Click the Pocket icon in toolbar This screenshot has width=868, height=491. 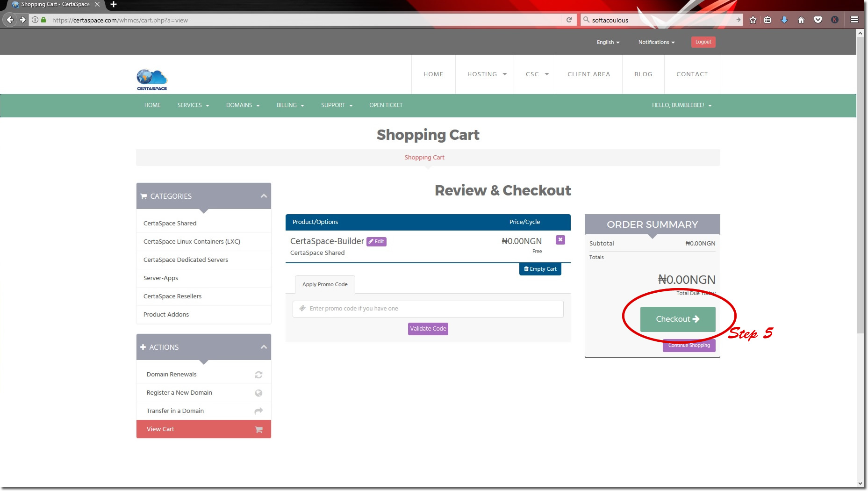(818, 20)
